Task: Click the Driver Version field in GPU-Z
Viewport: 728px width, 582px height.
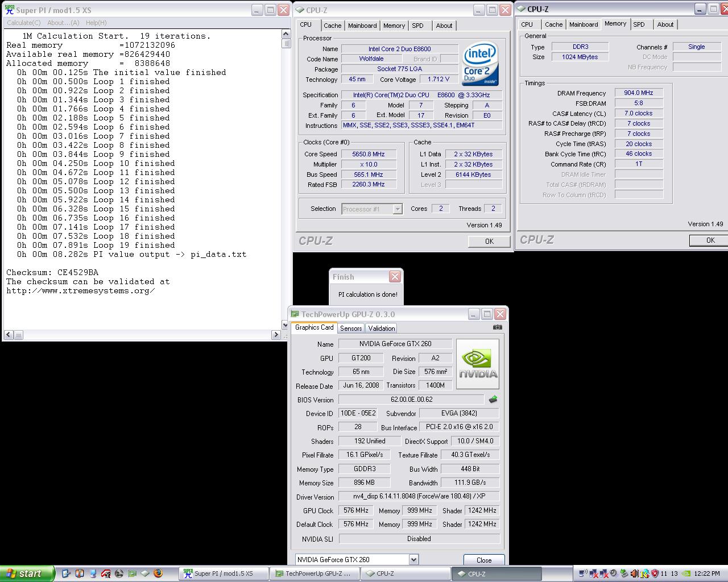Action: click(x=419, y=496)
